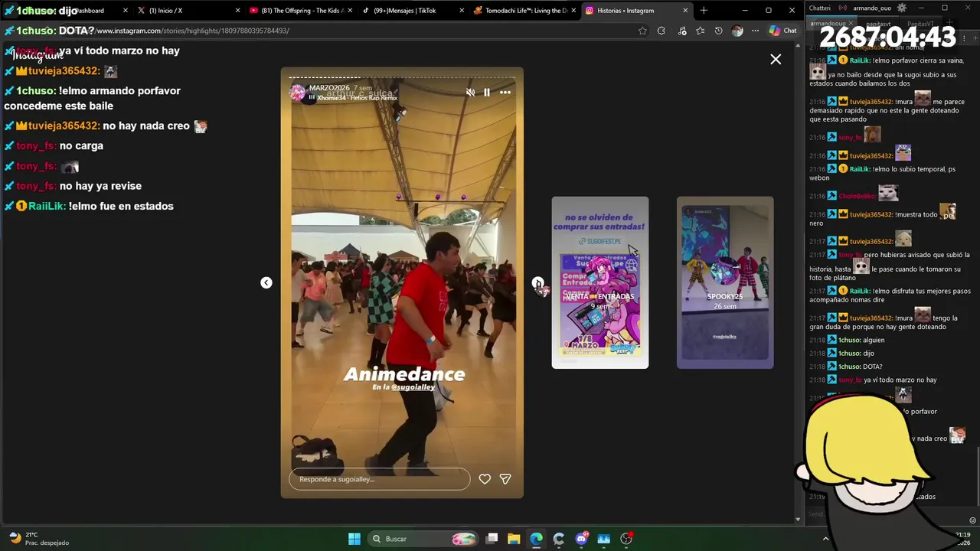
Task: Open the browser profile avatar
Action: (737, 31)
